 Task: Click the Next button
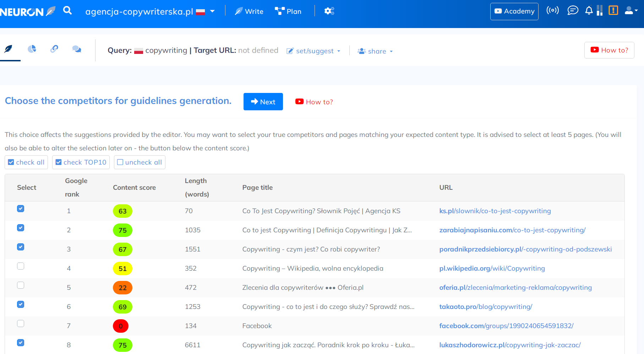[x=263, y=102]
